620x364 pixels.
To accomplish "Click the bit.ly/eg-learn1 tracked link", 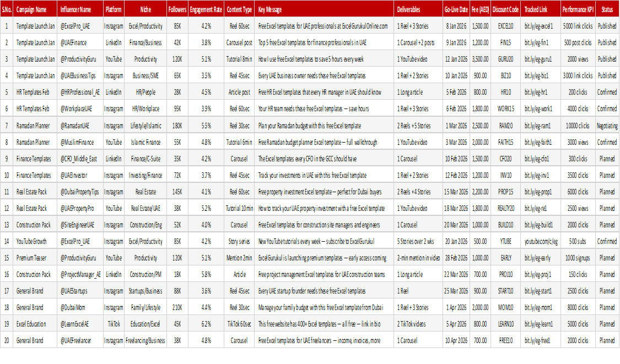I will [x=541, y=324].
